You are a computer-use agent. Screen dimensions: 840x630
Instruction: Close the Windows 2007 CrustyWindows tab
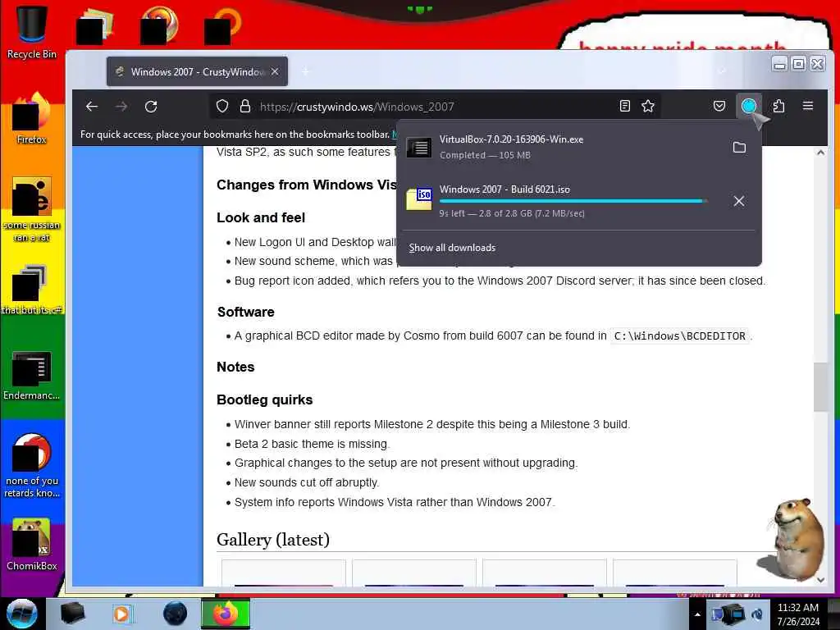(275, 71)
